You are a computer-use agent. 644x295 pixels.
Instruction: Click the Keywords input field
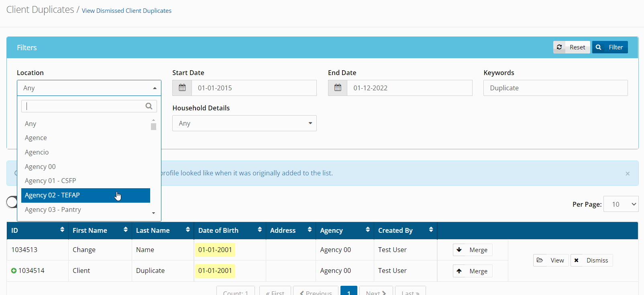555,88
